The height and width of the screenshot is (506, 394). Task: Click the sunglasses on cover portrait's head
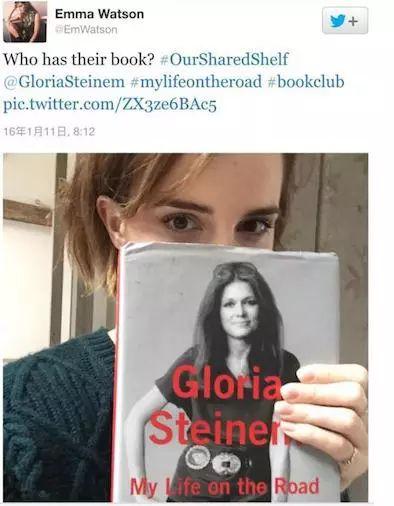(x=235, y=270)
